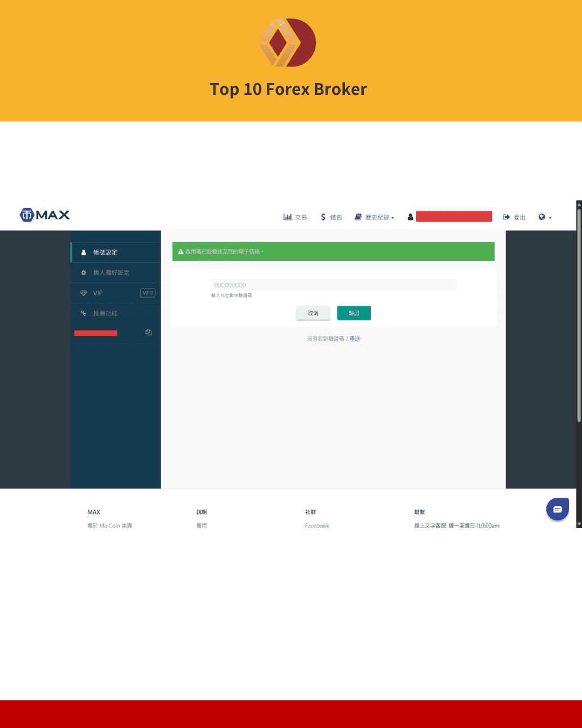Click the MAX exchange logo

point(45,215)
